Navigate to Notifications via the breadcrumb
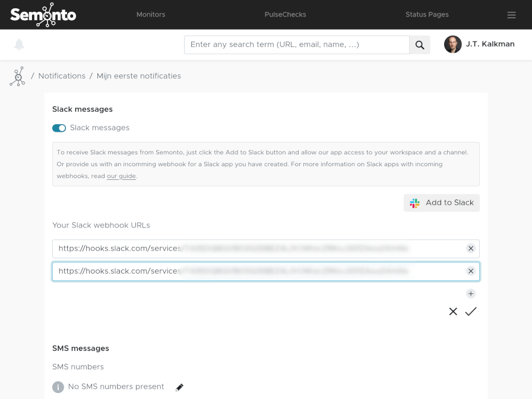Viewport: 532px width, 399px height. point(62,76)
